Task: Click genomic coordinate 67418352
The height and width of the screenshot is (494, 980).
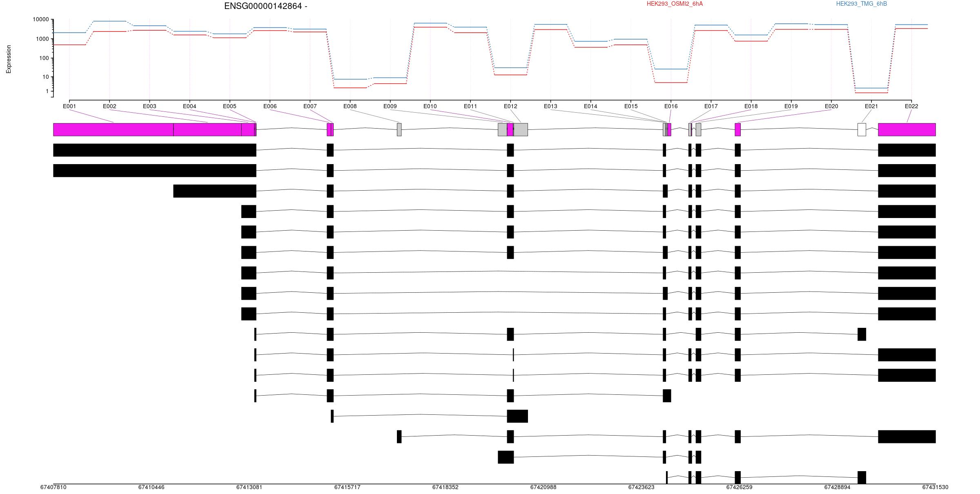Action: click(x=445, y=487)
